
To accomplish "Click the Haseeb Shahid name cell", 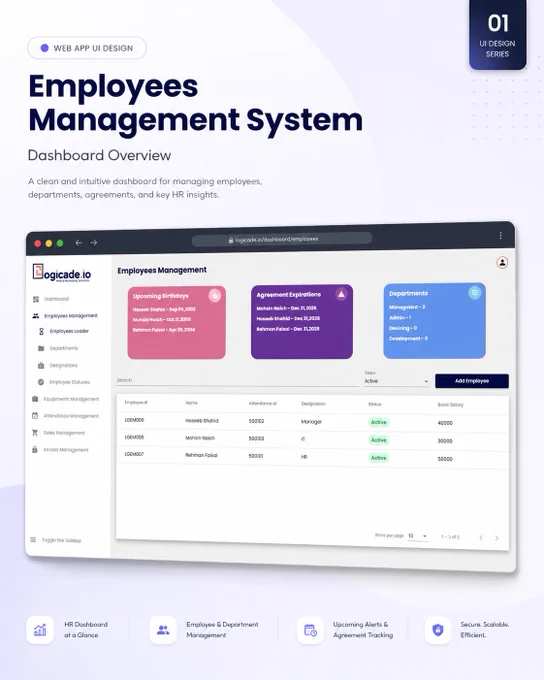I will 202,421.
